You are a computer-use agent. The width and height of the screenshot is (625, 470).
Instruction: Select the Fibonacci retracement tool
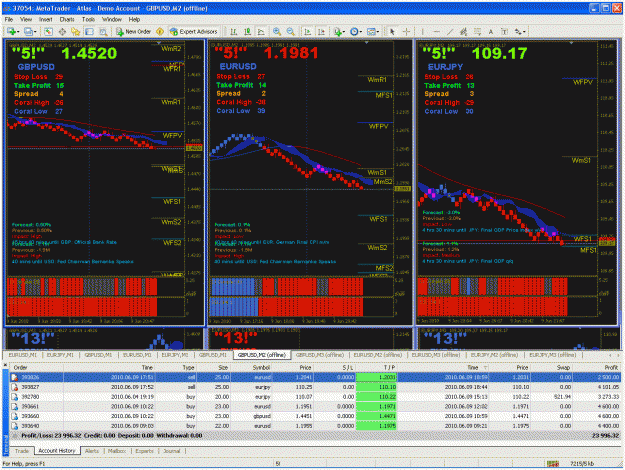(x=477, y=31)
